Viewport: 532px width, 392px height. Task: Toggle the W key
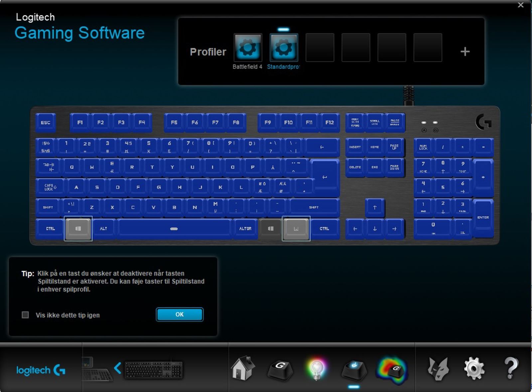point(92,167)
